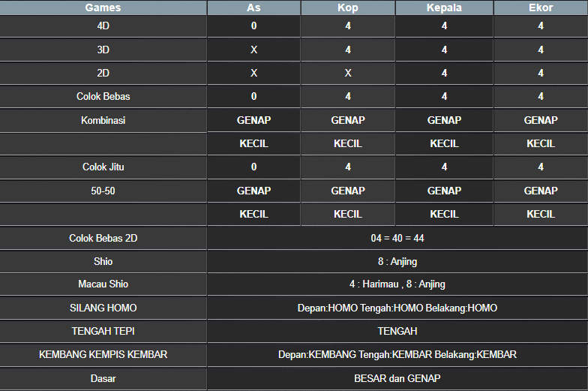Click 50-50 row GENAP under Ekor
Image resolution: width=588 pixels, height=391 pixels.
pyautogui.click(x=541, y=191)
